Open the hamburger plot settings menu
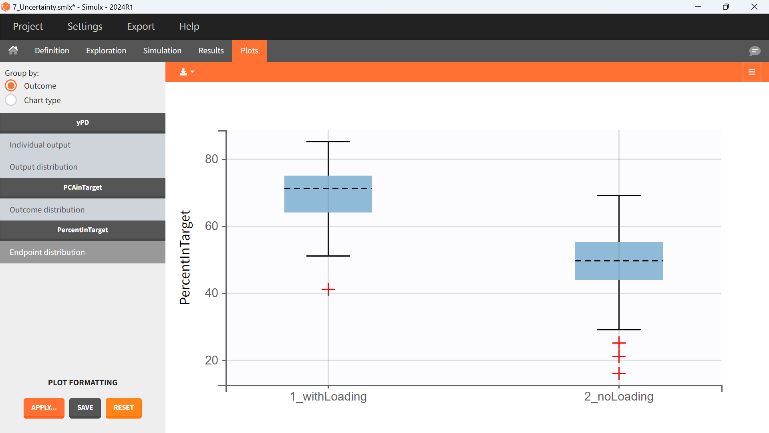Screen dimensions: 769x433 (751, 72)
